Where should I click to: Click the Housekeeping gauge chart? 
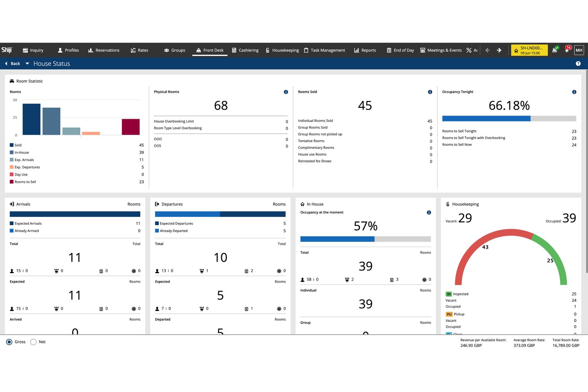coord(511,257)
